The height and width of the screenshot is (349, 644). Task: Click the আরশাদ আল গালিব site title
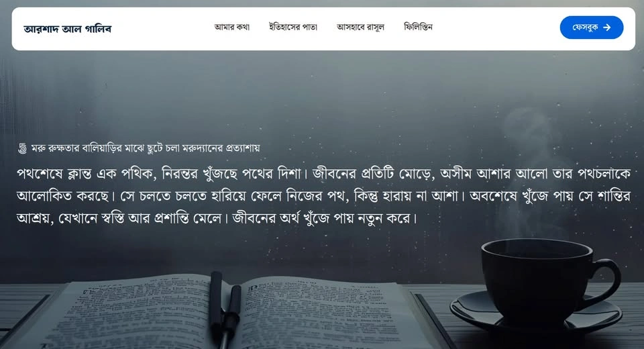[67, 29]
